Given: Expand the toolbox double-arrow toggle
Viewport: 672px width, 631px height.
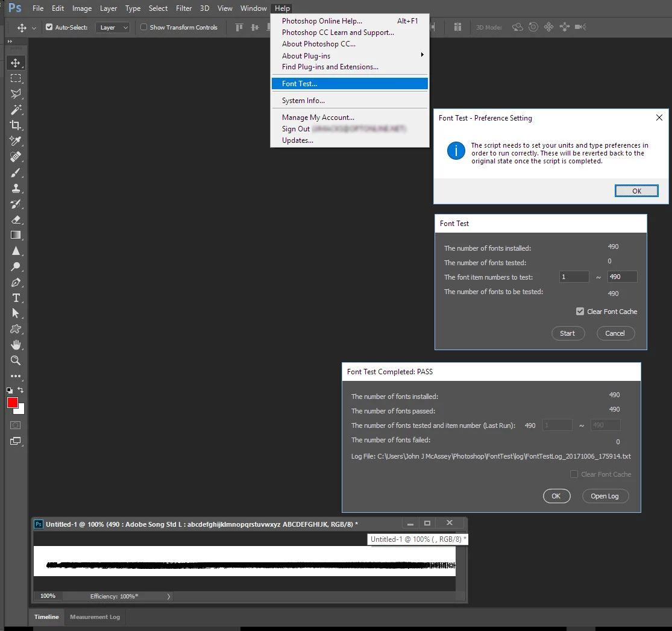Looking at the screenshot, I should (10, 41).
